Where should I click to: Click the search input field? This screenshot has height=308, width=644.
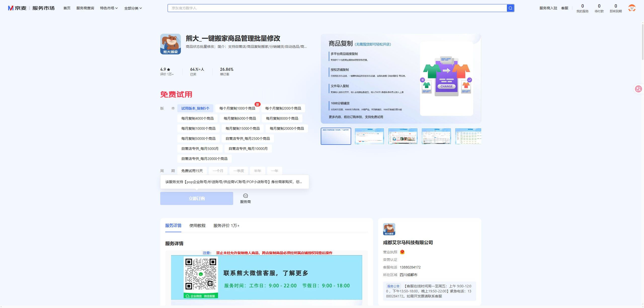point(337,8)
